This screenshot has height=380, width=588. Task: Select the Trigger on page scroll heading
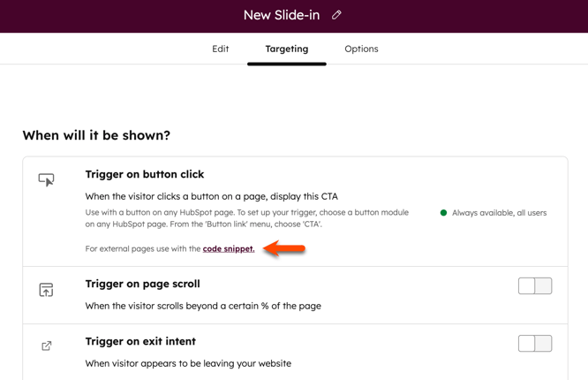(143, 284)
